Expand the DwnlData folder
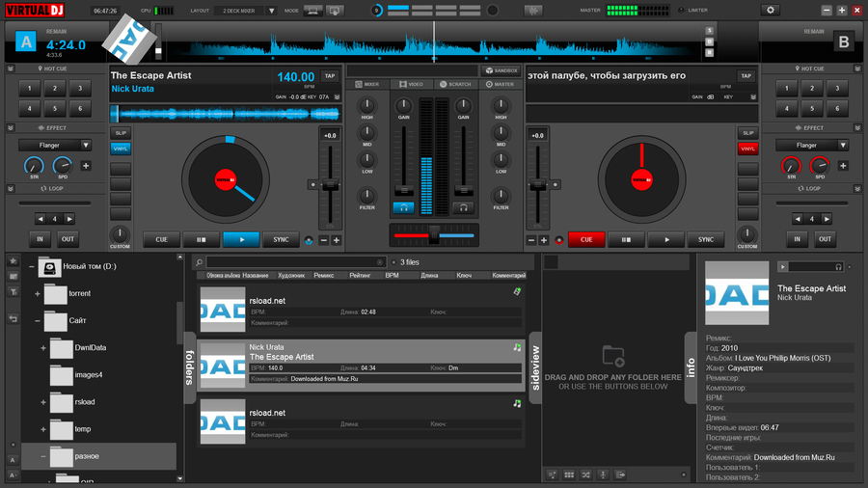 43,348
